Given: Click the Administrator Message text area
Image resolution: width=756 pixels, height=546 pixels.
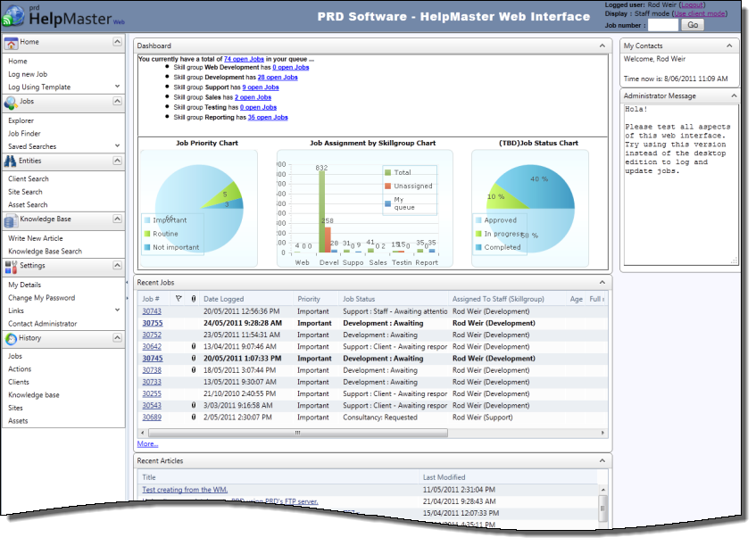Looking at the screenshot, I should pos(681,185).
